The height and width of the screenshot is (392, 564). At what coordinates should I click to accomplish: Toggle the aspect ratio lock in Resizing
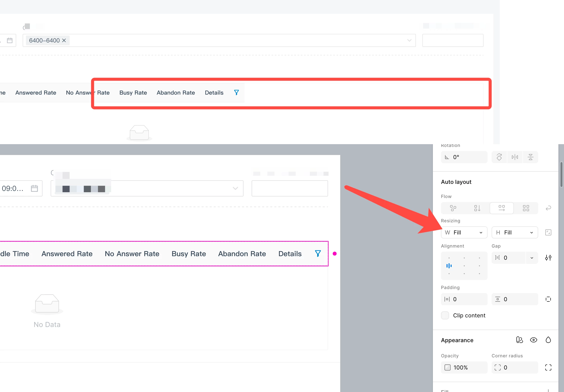(x=548, y=232)
